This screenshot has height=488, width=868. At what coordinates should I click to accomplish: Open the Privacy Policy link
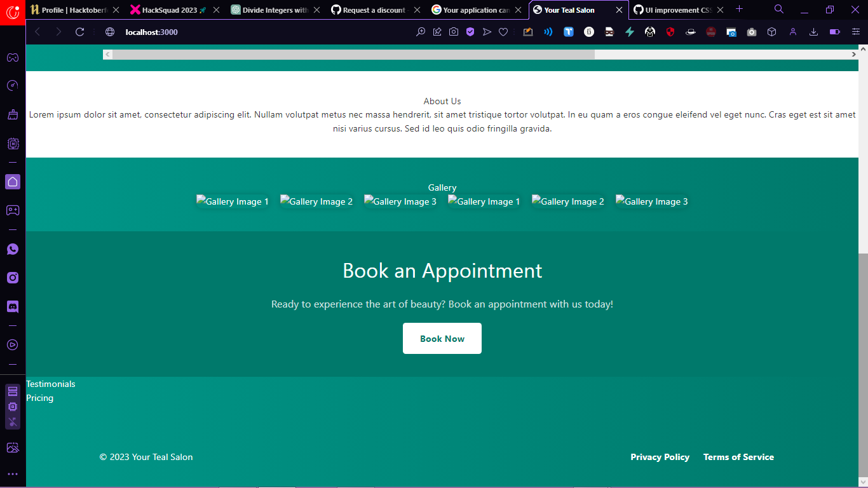tap(660, 457)
